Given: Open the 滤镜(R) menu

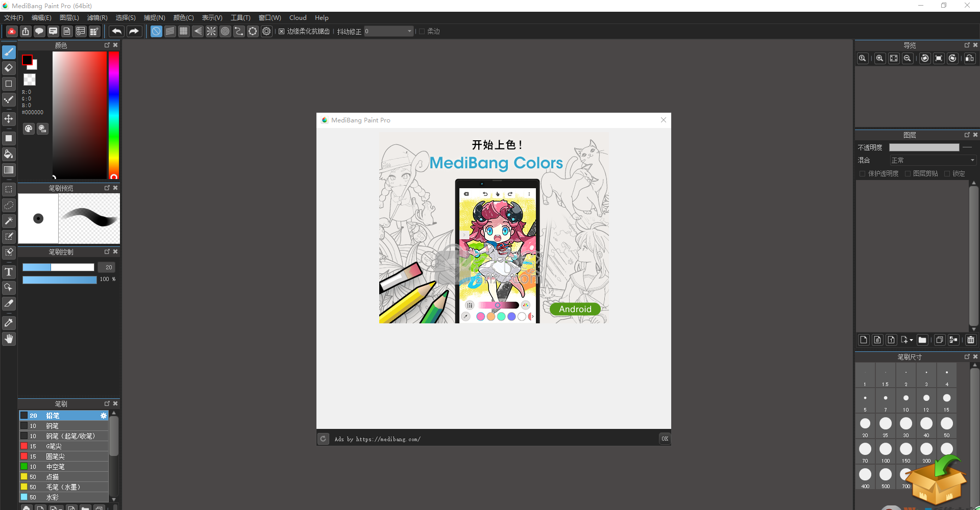Looking at the screenshot, I should coord(97,18).
